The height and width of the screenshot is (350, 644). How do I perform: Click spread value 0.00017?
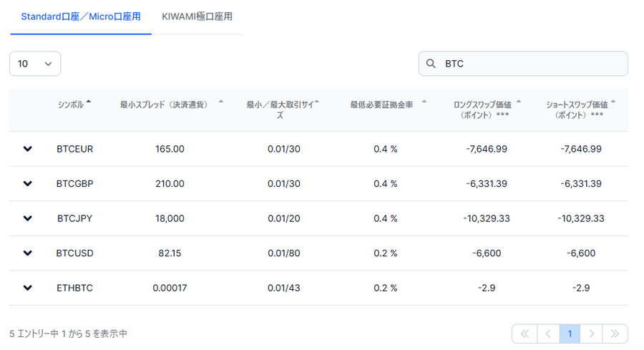coord(170,288)
